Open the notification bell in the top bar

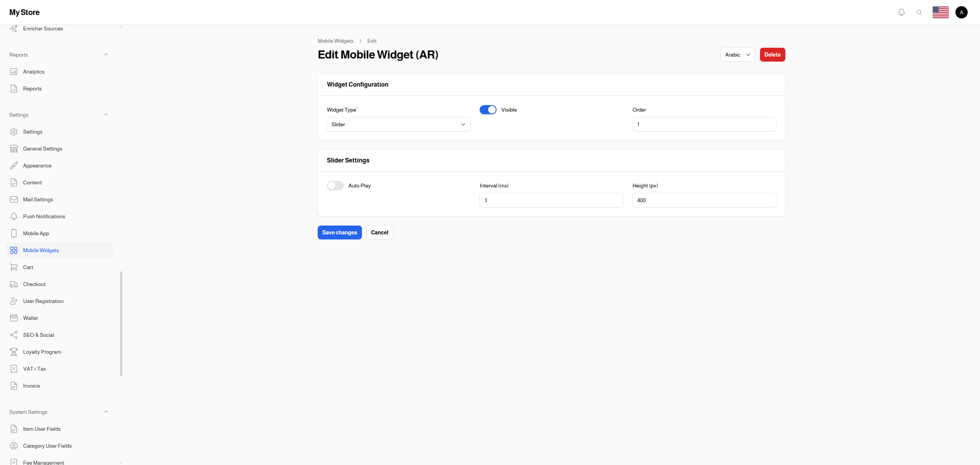point(902,12)
